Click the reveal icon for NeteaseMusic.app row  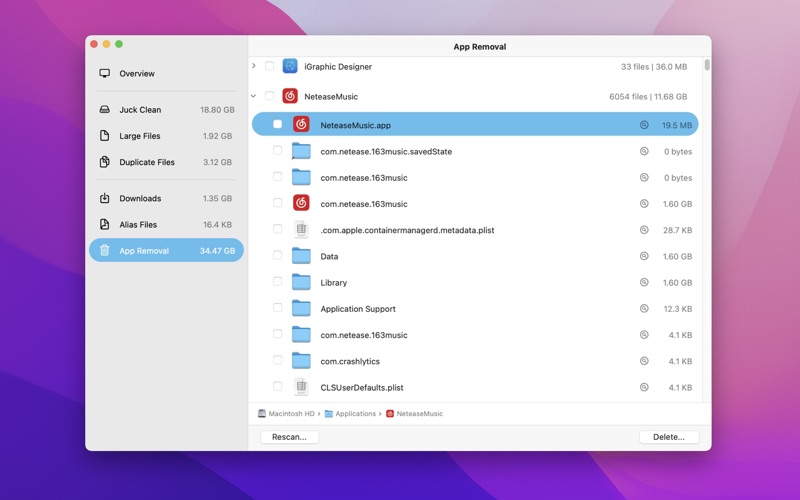(x=644, y=125)
